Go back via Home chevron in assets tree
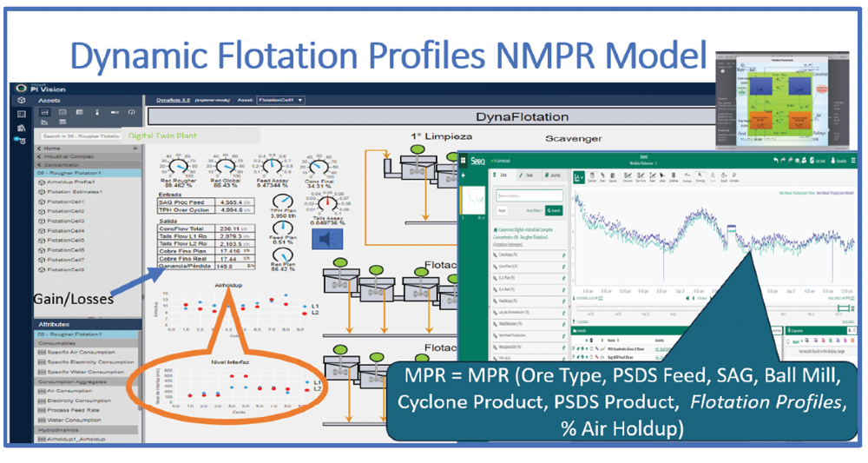The height and width of the screenshot is (463, 868). tap(39, 149)
